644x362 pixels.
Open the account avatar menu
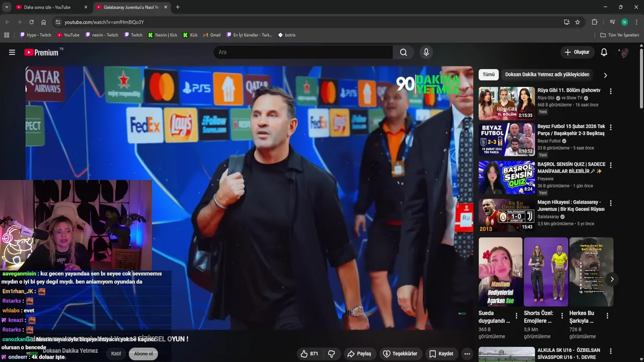pyautogui.click(x=624, y=52)
